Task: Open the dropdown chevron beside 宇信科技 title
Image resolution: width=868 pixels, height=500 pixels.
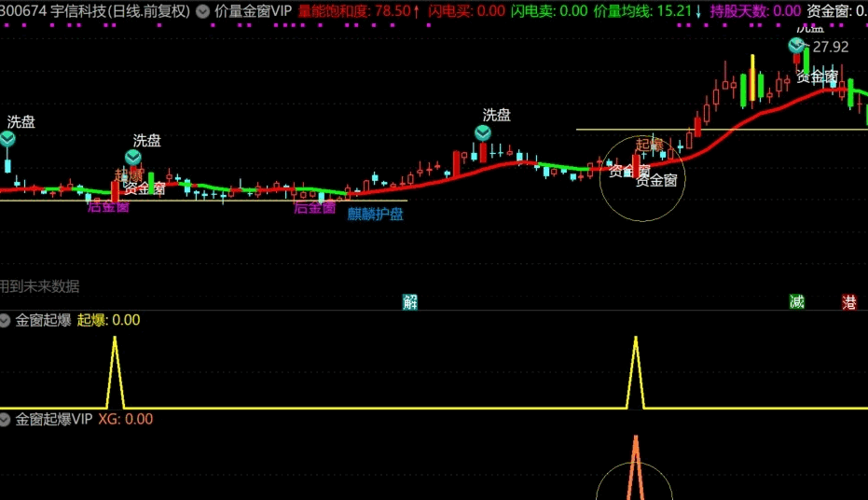Action: 203,11
